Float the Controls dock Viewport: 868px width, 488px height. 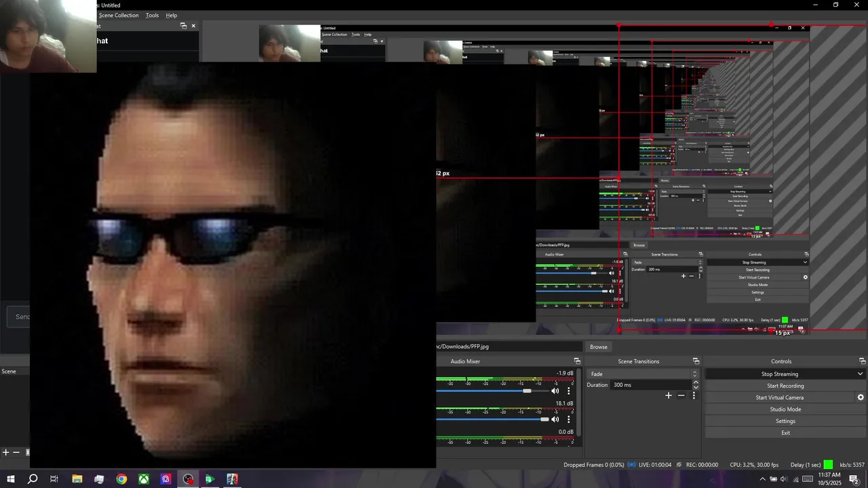click(x=863, y=361)
